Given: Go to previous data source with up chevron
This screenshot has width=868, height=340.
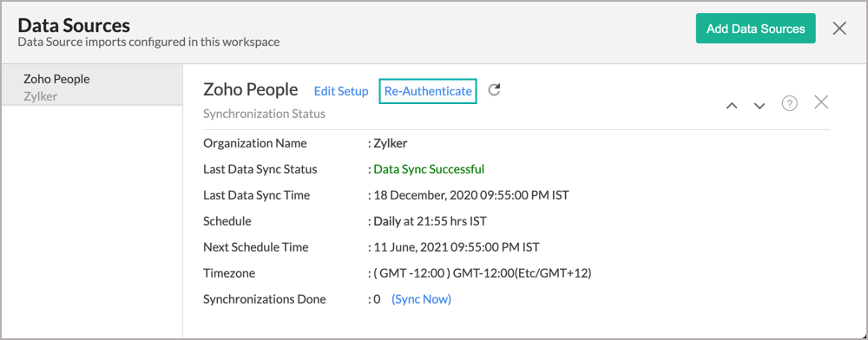Looking at the screenshot, I should 732,105.
